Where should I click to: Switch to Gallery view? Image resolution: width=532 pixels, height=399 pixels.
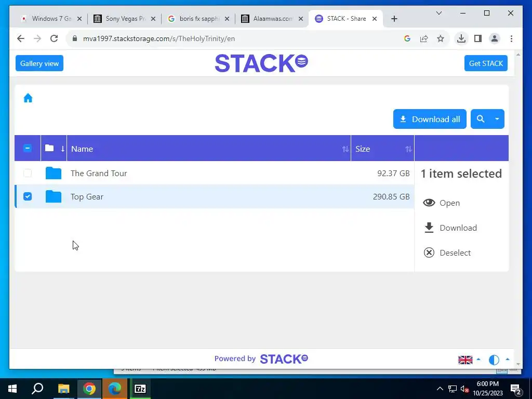(x=39, y=63)
